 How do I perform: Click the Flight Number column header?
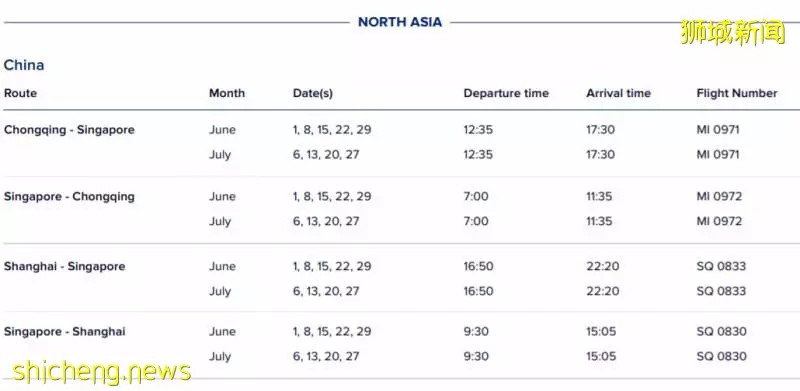pos(737,93)
